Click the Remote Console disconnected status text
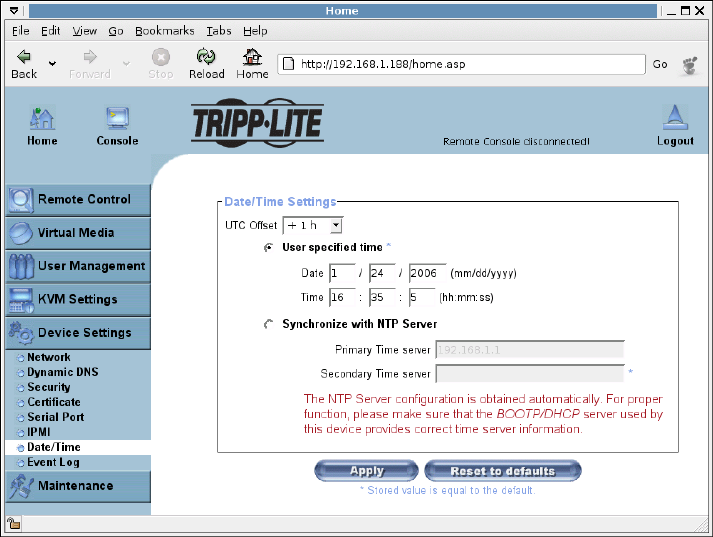This screenshot has height=537, width=713. click(x=516, y=141)
